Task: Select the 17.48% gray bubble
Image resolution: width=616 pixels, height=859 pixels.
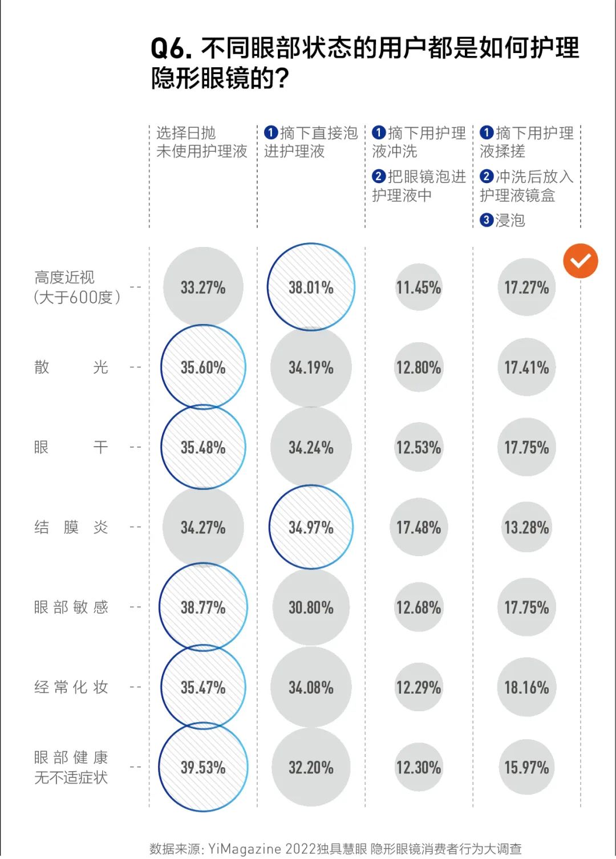Action: click(419, 527)
